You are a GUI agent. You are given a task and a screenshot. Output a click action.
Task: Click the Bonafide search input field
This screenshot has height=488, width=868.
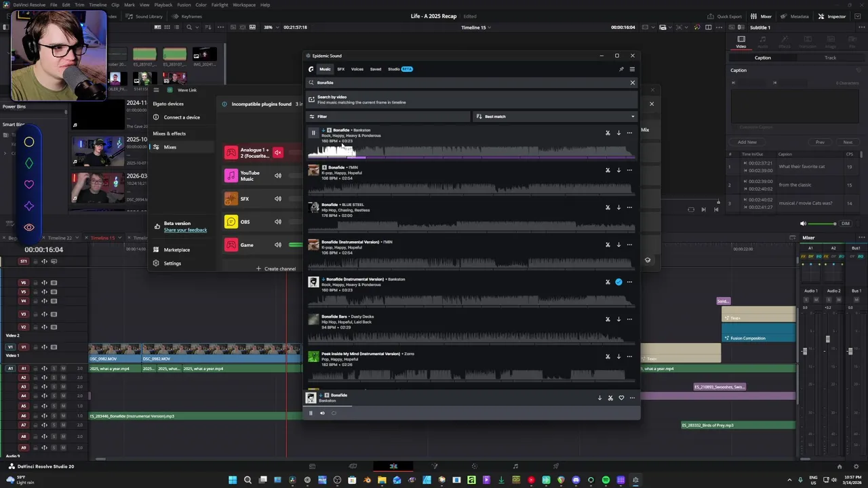[x=471, y=83]
